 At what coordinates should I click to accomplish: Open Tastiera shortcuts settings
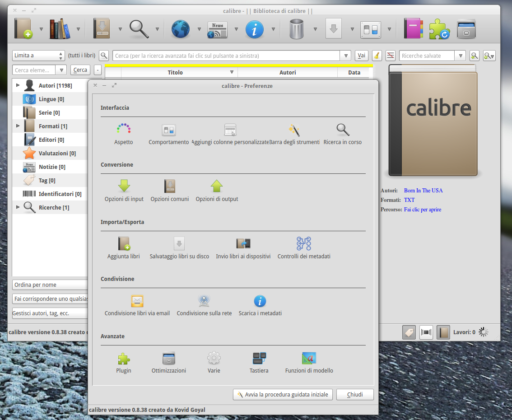pyautogui.click(x=259, y=363)
